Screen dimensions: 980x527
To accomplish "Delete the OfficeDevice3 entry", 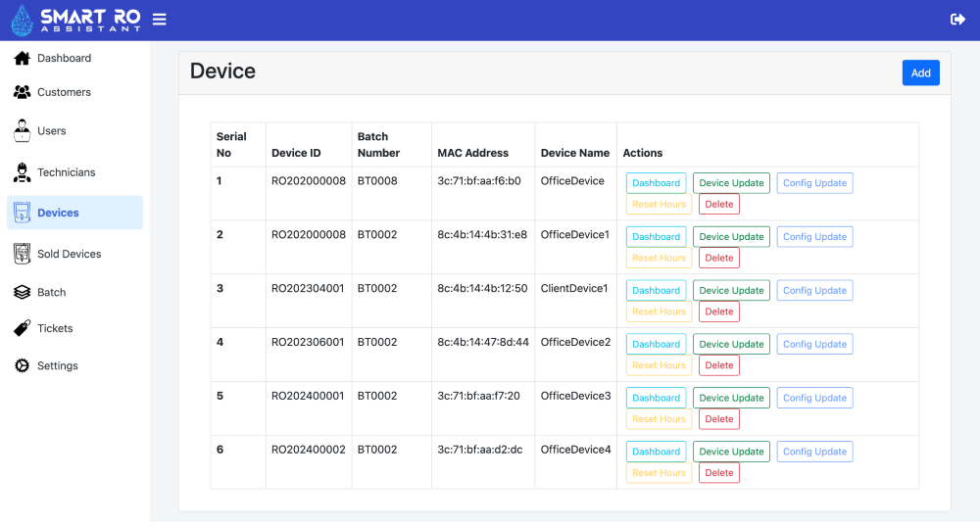I will coord(718,419).
